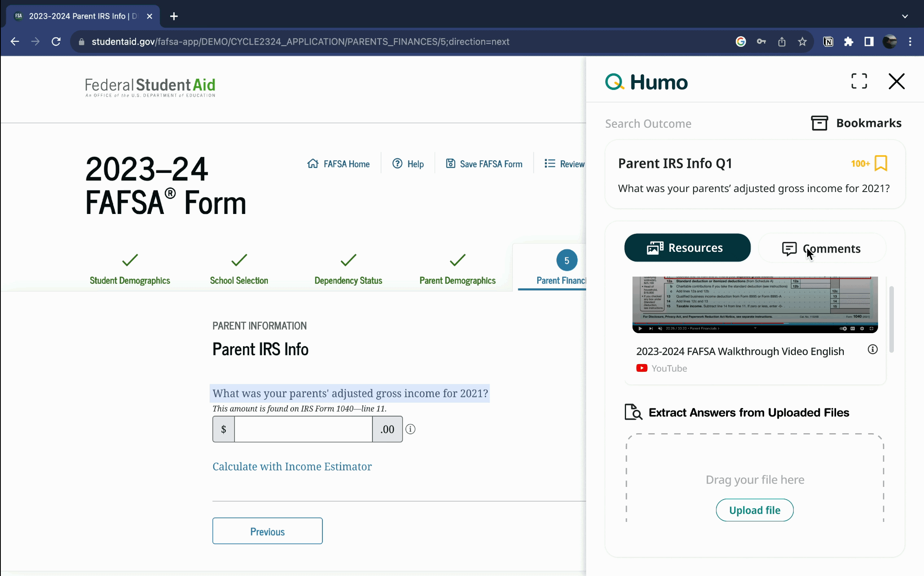Click the Federal Student Aid logo
924x576 pixels.
pyautogui.click(x=150, y=87)
